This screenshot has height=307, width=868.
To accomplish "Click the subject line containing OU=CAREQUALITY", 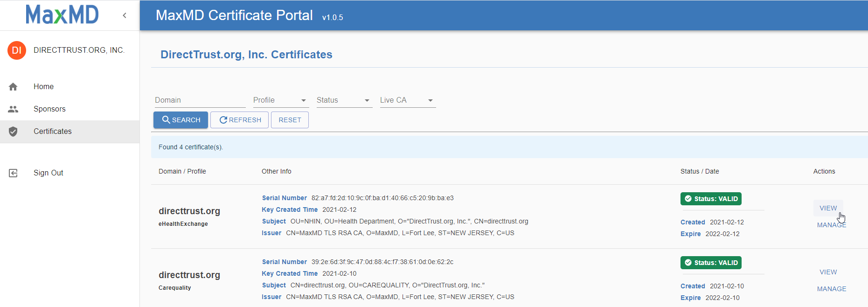I will 373,285.
